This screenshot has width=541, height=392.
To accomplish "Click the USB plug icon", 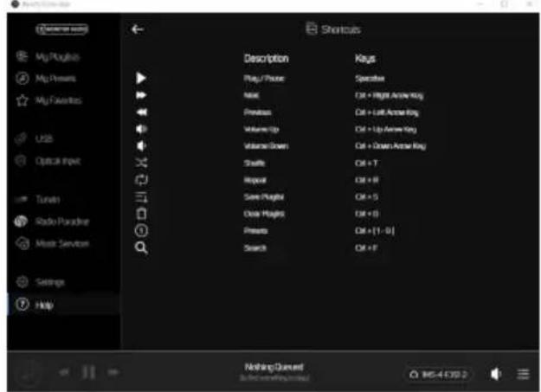I will (x=21, y=138).
